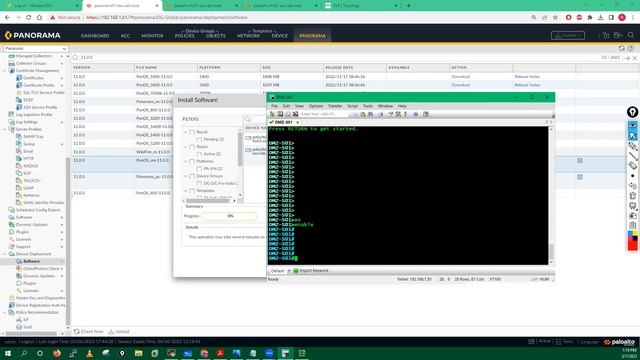Check the DG-DC device group checkbox
640x360 pixels.
coord(199,184)
